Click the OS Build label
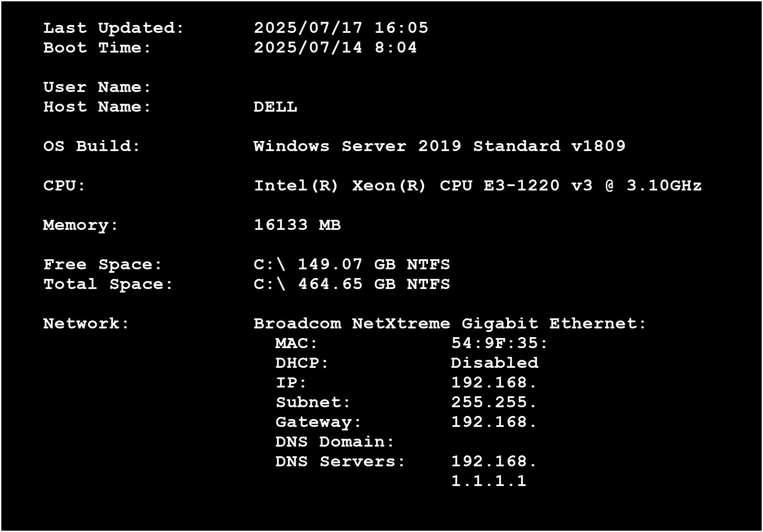Viewport: 763px width, 532px height. [x=91, y=146]
